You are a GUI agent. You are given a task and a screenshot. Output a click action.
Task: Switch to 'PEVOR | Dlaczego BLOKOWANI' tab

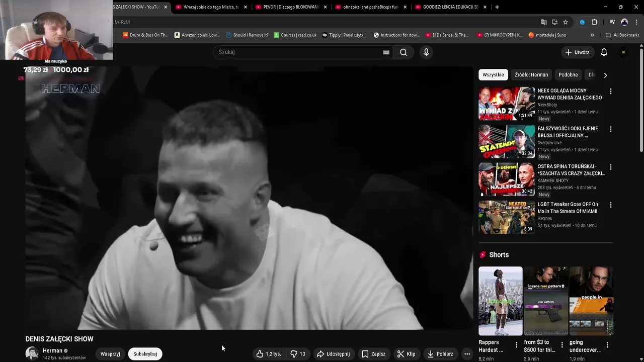(291, 7)
